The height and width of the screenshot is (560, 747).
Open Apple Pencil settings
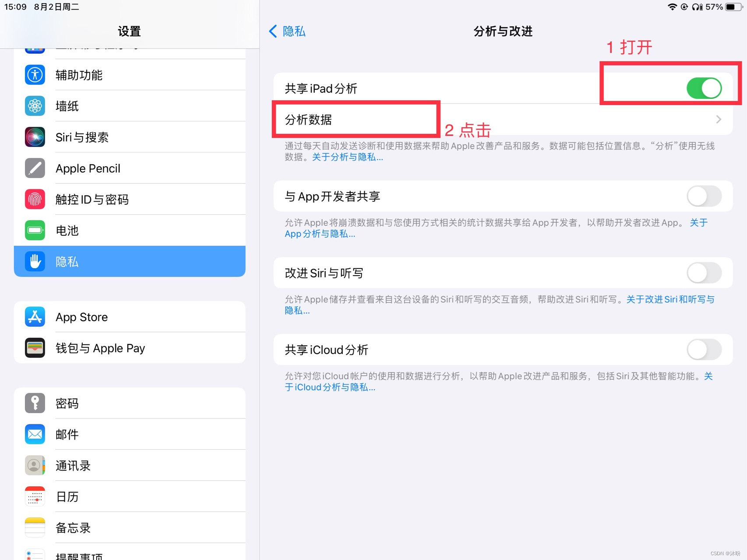130,168
